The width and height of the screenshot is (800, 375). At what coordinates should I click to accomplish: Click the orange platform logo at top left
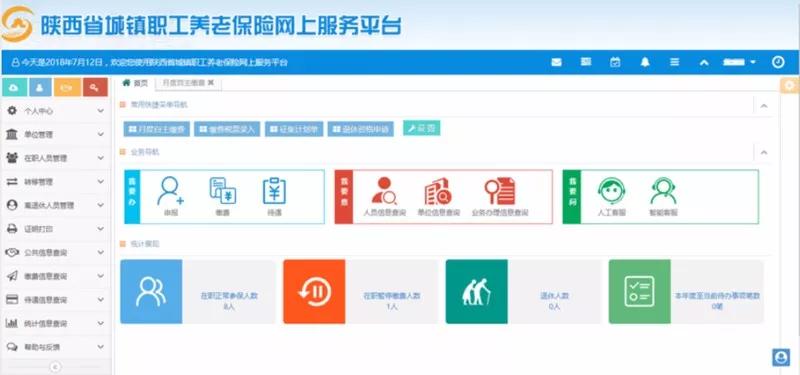pyautogui.click(x=17, y=24)
